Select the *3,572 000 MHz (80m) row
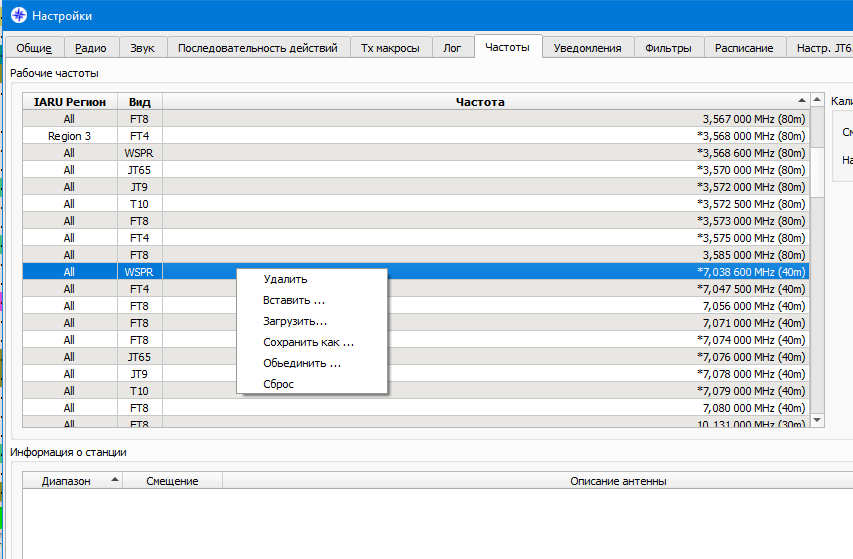Screen dimensions: 853x559 coord(416,187)
